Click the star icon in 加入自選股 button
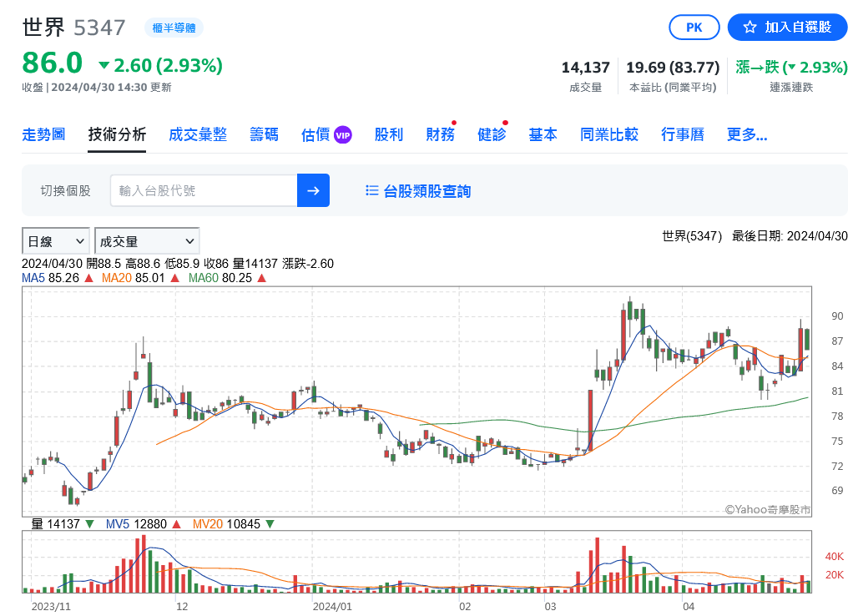853x616 pixels. (x=750, y=28)
